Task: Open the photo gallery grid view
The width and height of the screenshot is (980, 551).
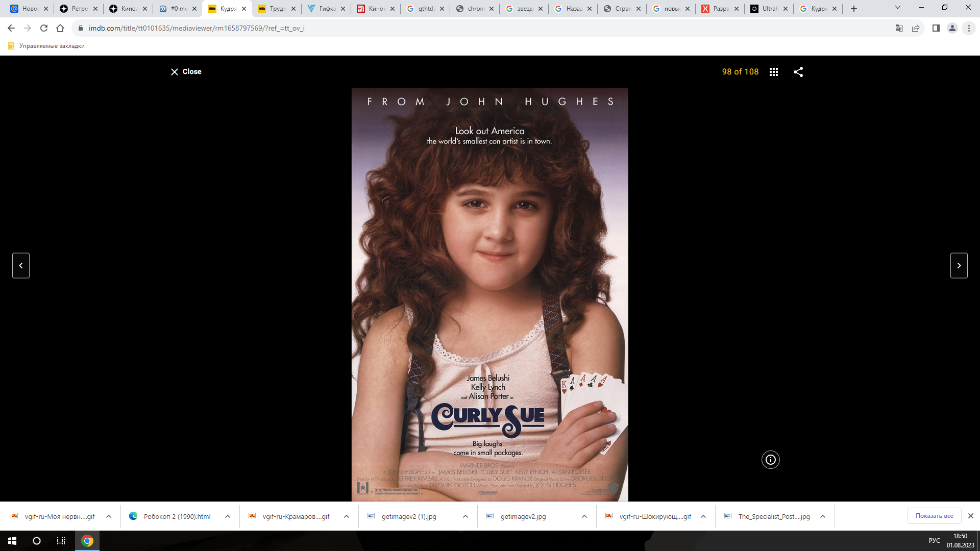Action: [774, 72]
